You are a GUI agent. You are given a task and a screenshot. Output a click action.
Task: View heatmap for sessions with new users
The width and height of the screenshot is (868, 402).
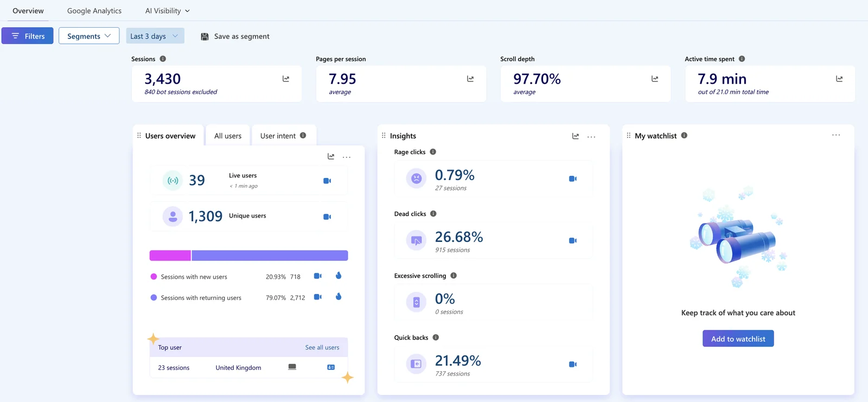(x=339, y=276)
